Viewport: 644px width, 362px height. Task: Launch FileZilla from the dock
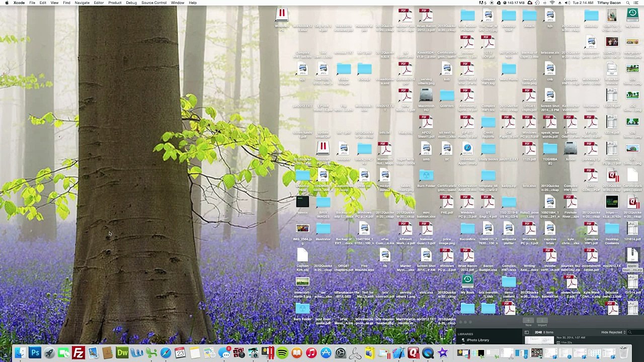(78, 353)
